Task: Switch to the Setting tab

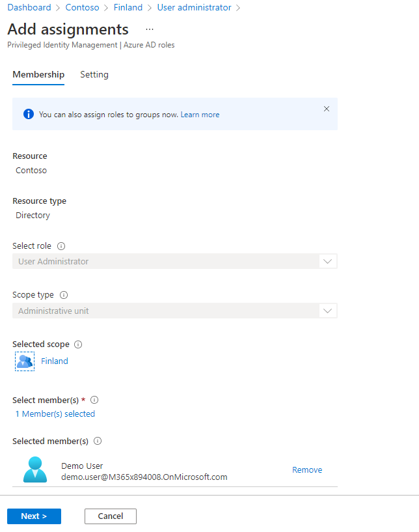Action: click(x=94, y=75)
